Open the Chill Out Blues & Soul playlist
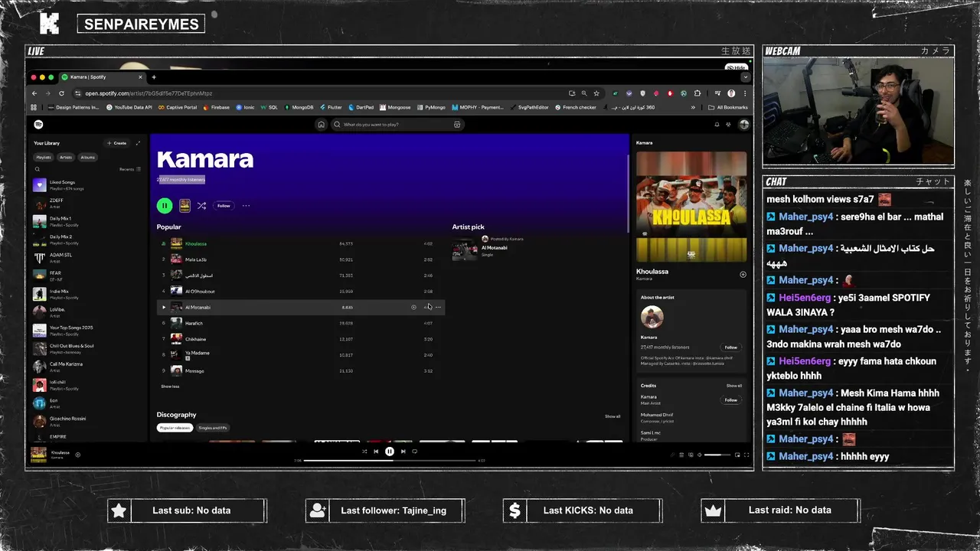Image resolution: width=980 pixels, height=551 pixels. coord(88,349)
